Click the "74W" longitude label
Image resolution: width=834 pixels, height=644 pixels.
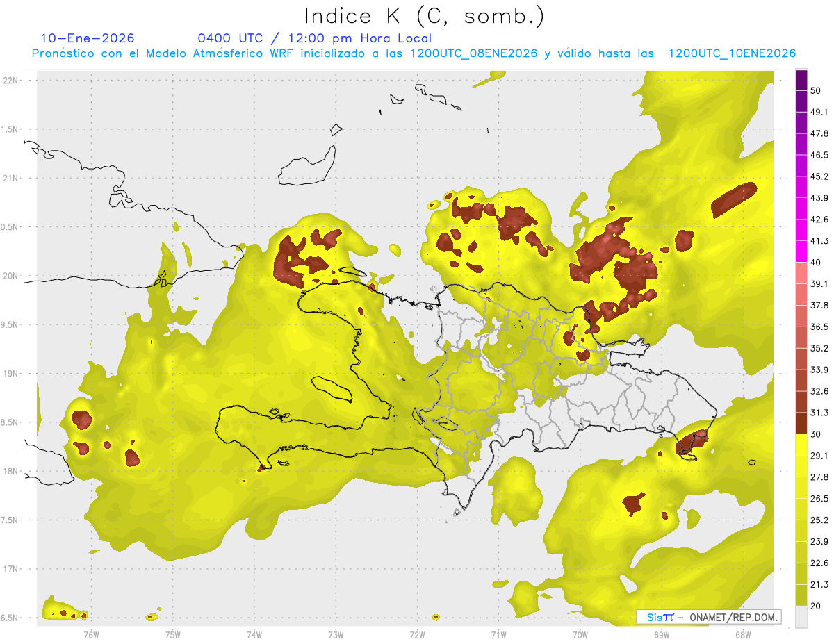(x=254, y=634)
